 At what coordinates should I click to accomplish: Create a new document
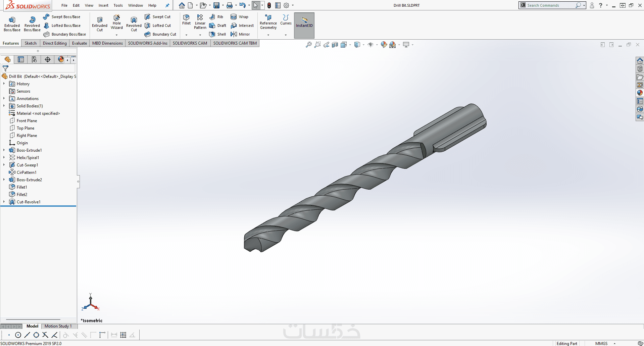(x=190, y=5)
